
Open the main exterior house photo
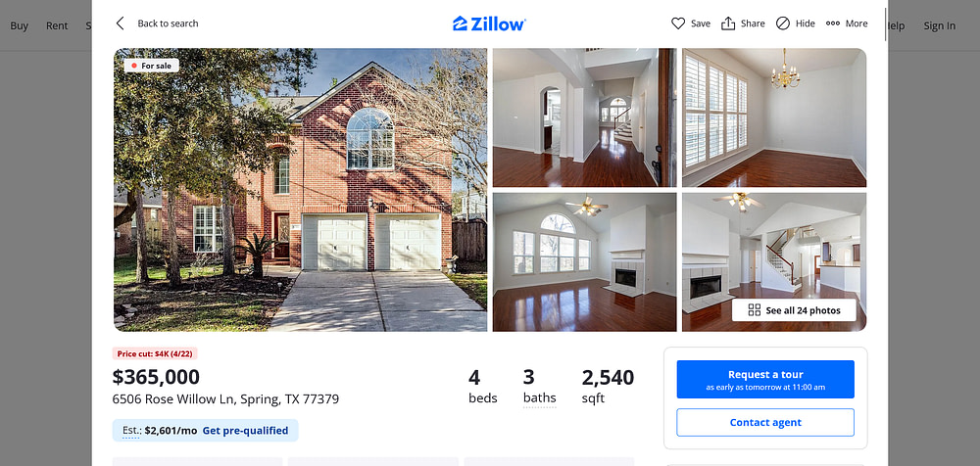pyautogui.click(x=300, y=190)
